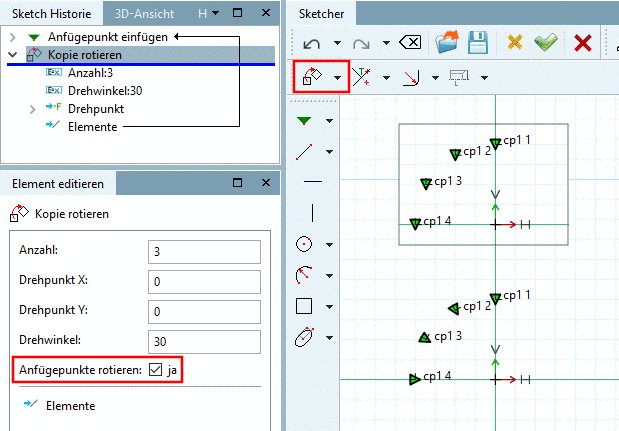The width and height of the screenshot is (619, 431).
Task: Select Anzahl:3 tree entry
Action: point(90,73)
